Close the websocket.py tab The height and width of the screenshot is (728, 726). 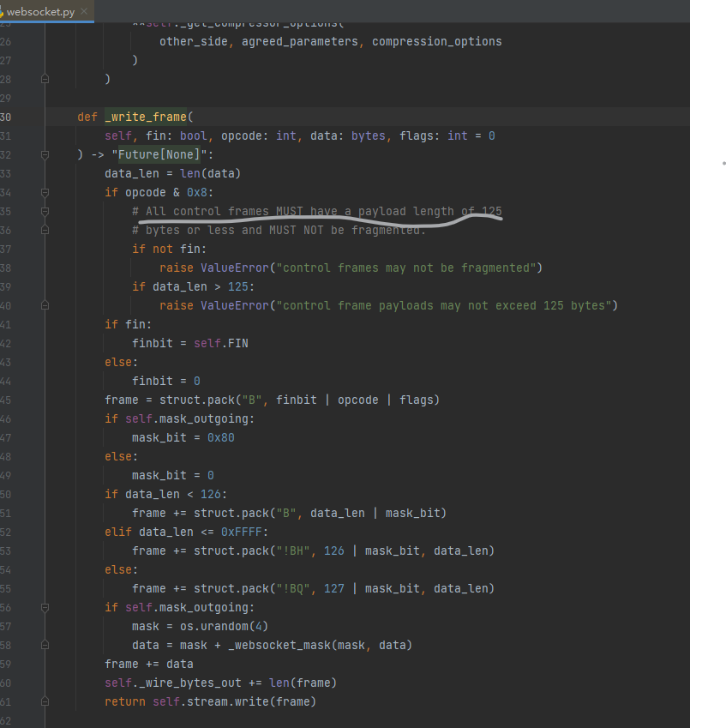click(x=84, y=11)
